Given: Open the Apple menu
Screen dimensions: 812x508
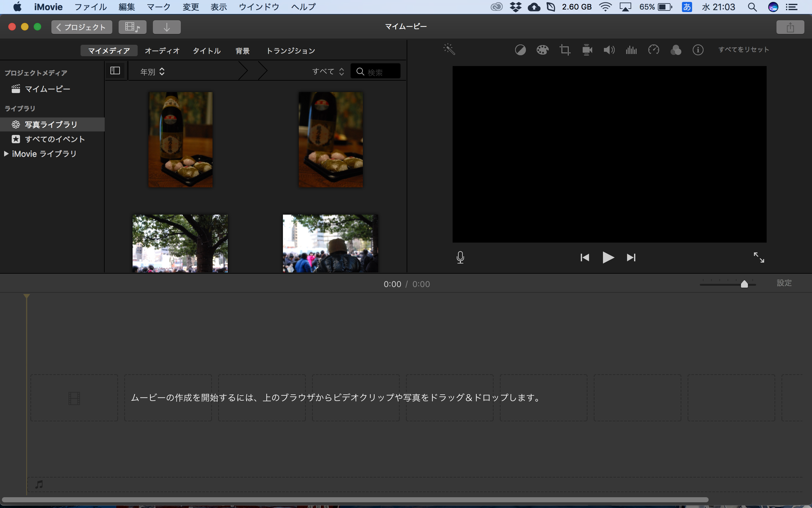Looking at the screenshot, I should (17, 7).
